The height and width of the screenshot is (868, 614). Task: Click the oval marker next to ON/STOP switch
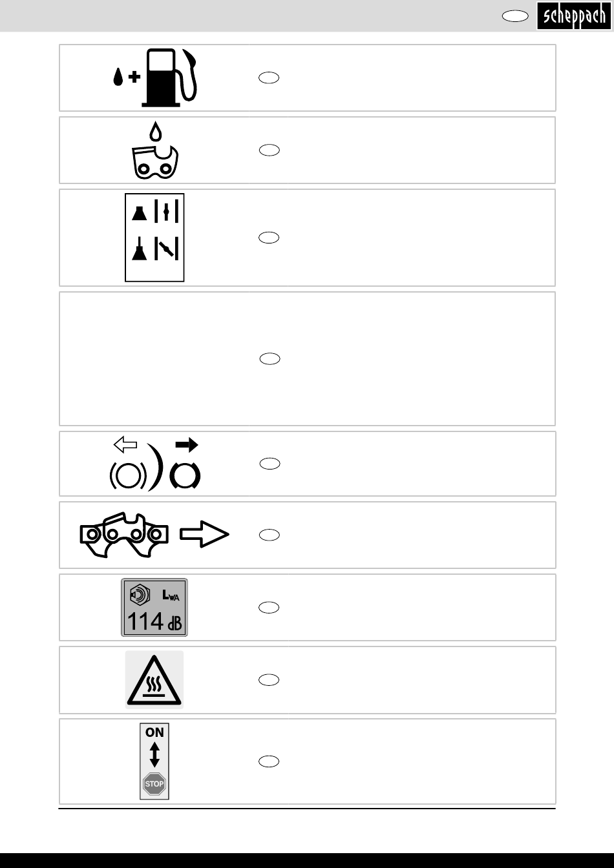270,761
